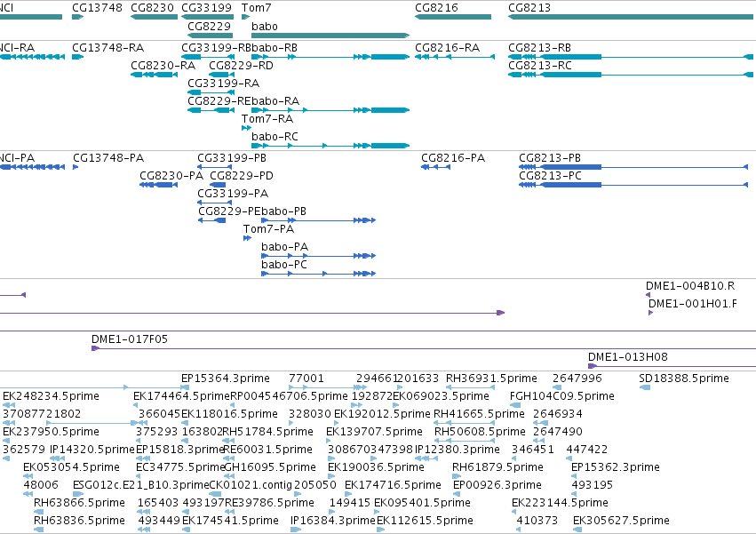Select transcript CG8213-RC label
The width and height of the screenshot is (756, 534).
click(x=540, y=66)
